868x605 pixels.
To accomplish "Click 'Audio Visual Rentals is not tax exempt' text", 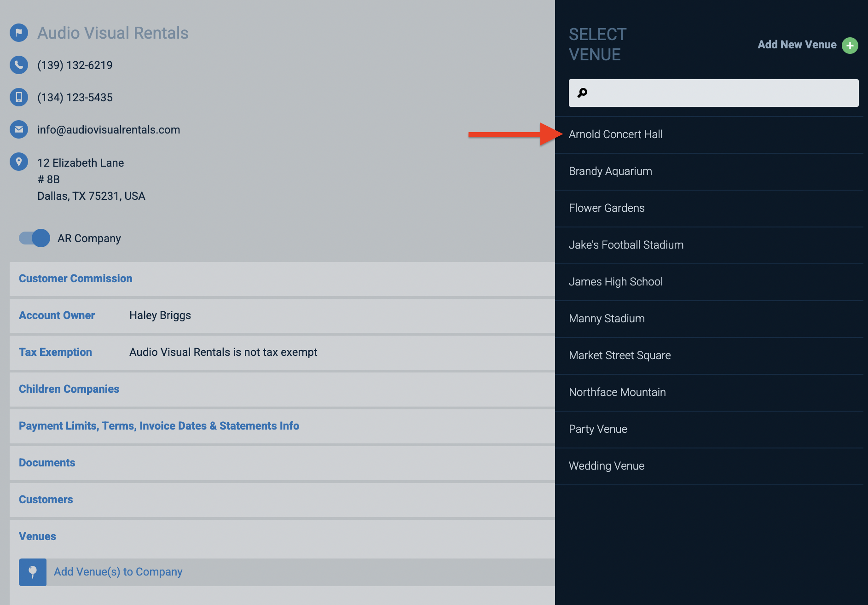I will coord(223,352).
